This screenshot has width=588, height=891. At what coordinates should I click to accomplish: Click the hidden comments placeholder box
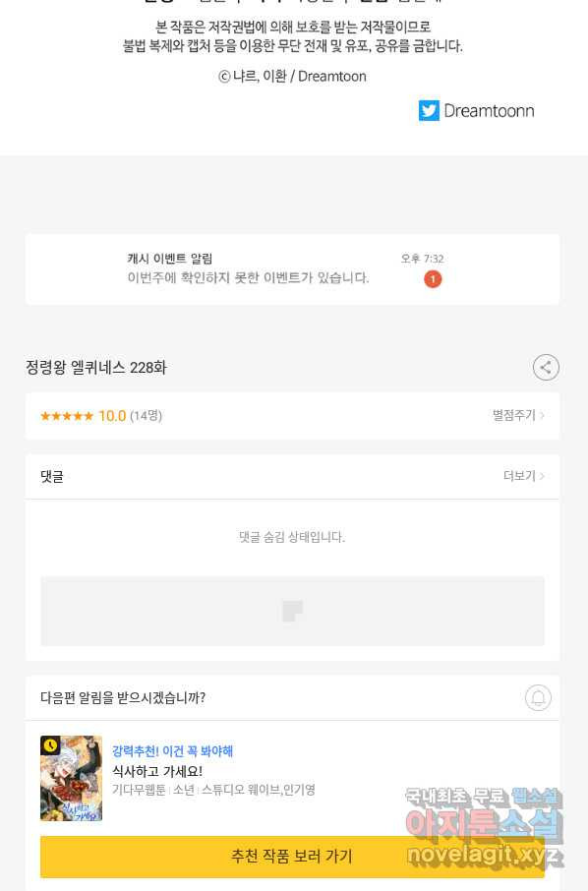(x=293, y=611)
